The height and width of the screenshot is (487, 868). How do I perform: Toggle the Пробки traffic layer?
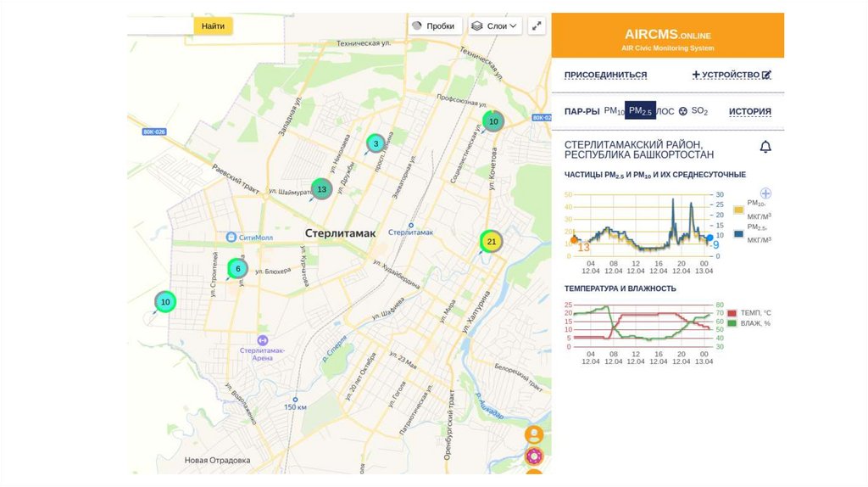pos(433,26)
